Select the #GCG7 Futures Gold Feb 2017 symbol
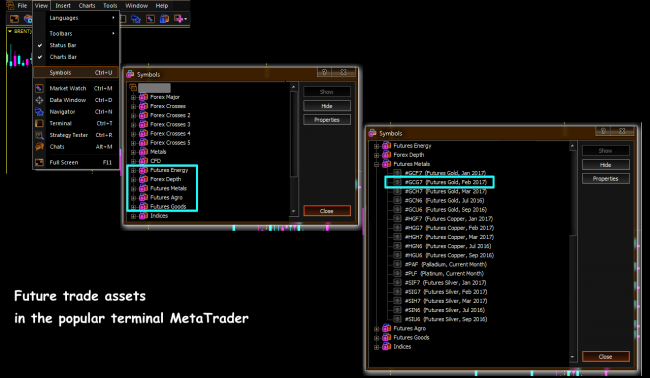The image size is (650, 378). point(439,182)
